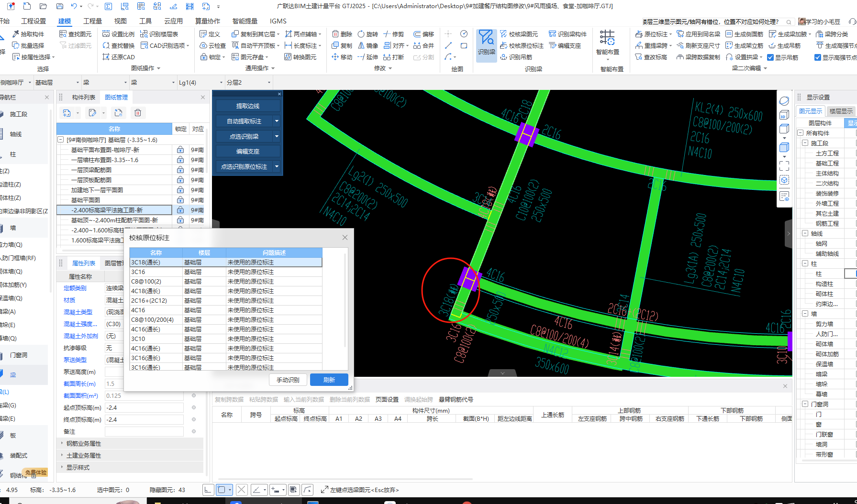Toggle 施工段 tree checkbox
Screen dimensions: 857x504
click(805, 143)
